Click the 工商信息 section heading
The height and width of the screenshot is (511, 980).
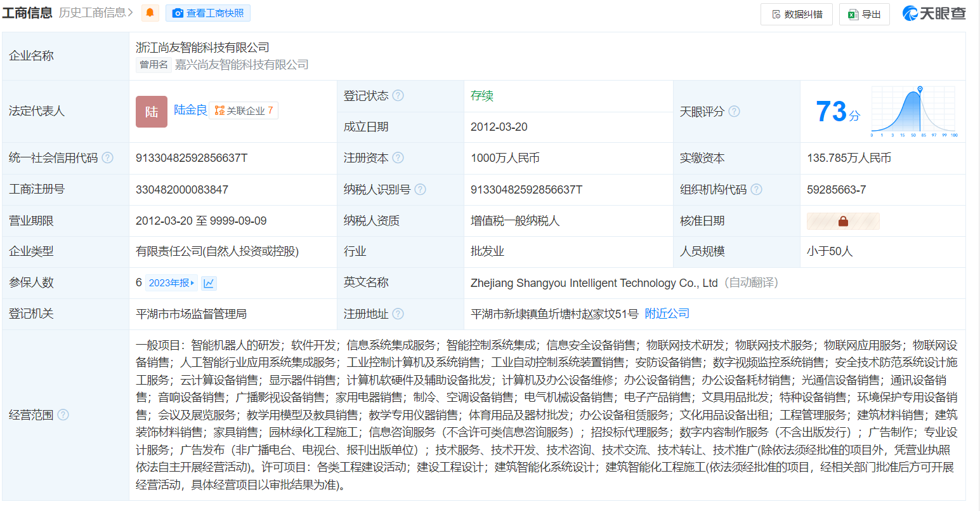pos(27,13)
